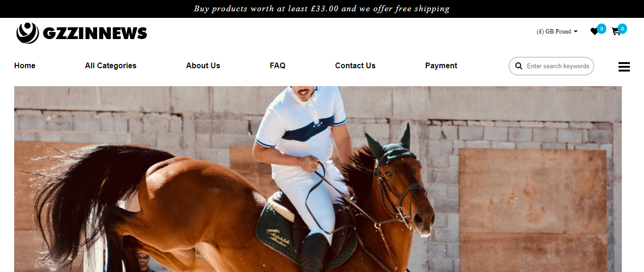Click the search magnifier icon
This screenshot has height=272, width=644.
click(519, 66)
